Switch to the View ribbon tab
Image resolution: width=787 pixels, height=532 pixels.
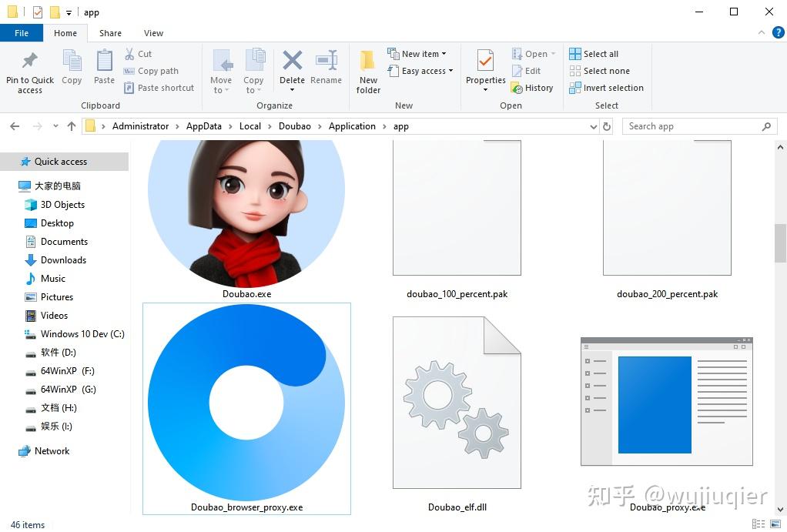click(153, 33)
